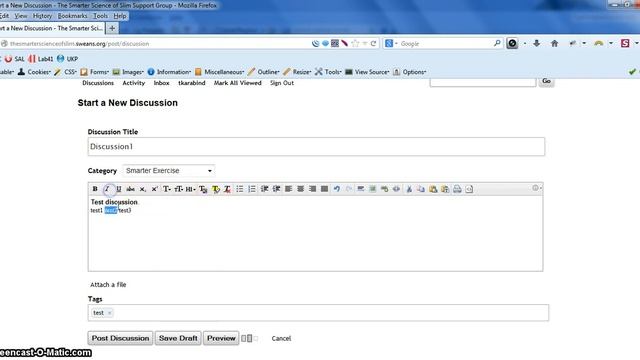The width and height of the screenshot is (640, 360).
Task: Click into the Discussion Title field
Action: point(316,147)
